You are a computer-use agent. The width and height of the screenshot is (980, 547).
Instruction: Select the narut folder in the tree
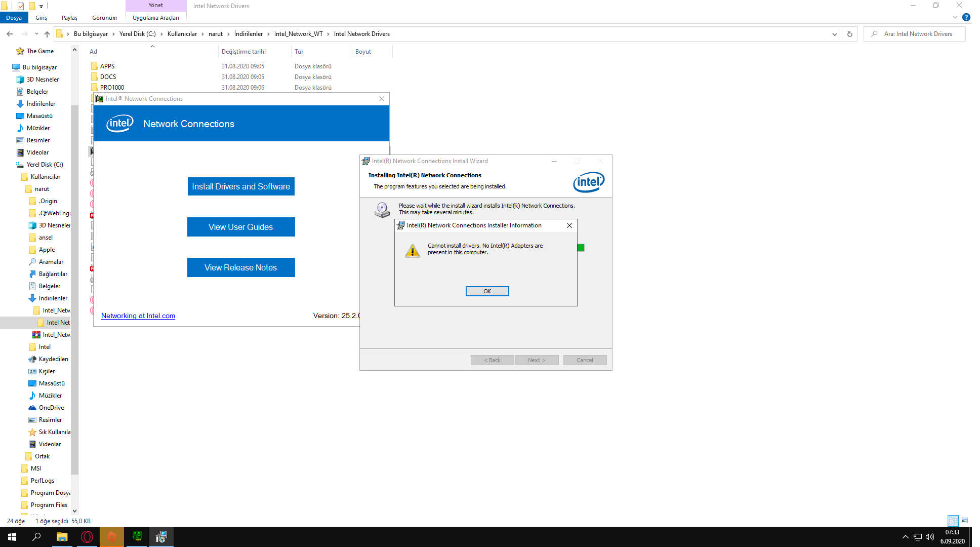(x=42, y=189)
